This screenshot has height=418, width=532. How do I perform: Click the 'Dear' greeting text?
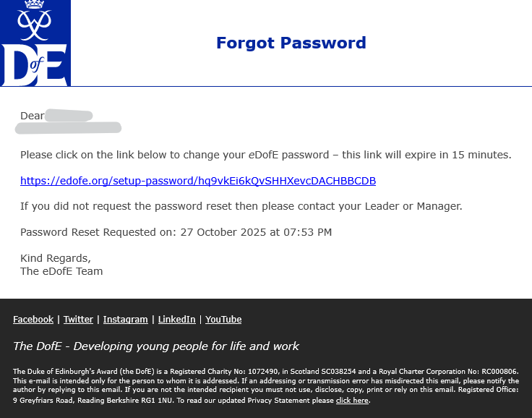tap(32, 116)
